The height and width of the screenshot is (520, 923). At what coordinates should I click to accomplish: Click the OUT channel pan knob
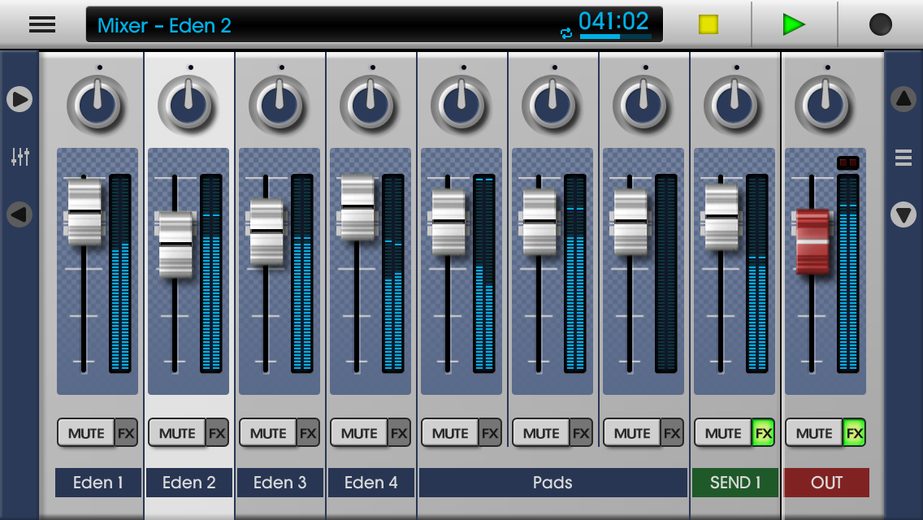click(x=825, y=105)
